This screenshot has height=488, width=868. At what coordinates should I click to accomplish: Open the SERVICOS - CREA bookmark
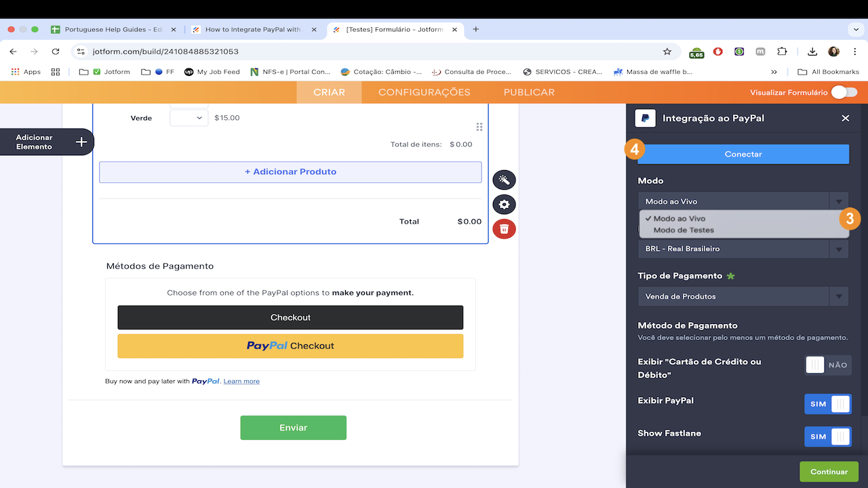coord(564,72)
